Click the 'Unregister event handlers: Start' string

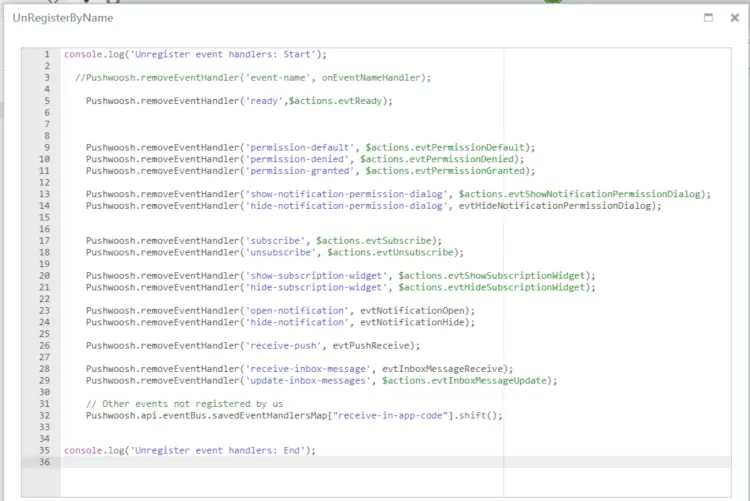[219, 54]
